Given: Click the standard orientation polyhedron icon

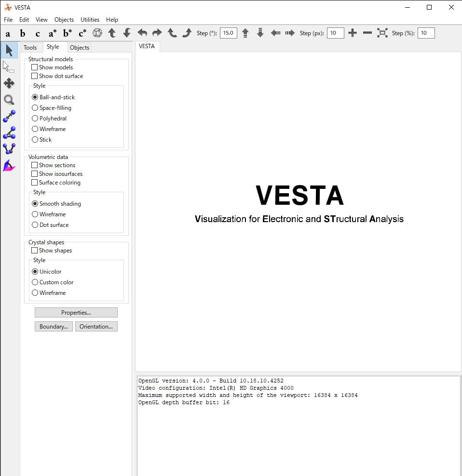Looking at the screenshot, I should [x=97, y=33].
